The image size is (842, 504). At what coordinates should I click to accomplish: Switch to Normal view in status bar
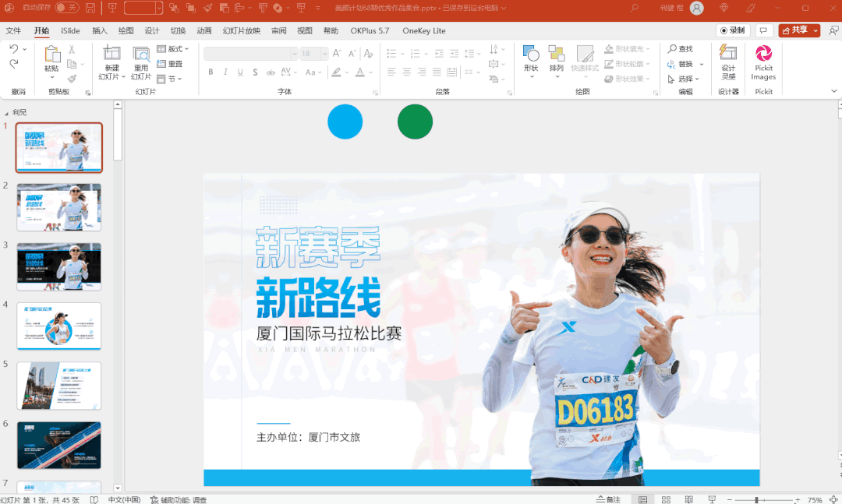click(642, 499)
